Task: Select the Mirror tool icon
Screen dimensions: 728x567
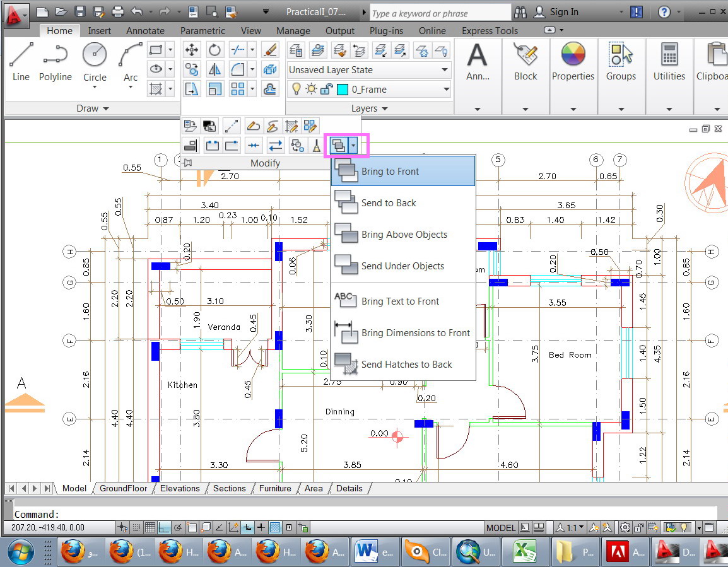Action: 215,69
